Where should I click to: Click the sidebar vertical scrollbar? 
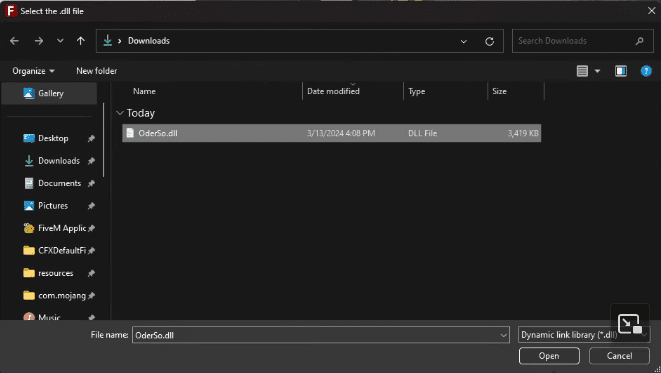click(x=103, y=140)
